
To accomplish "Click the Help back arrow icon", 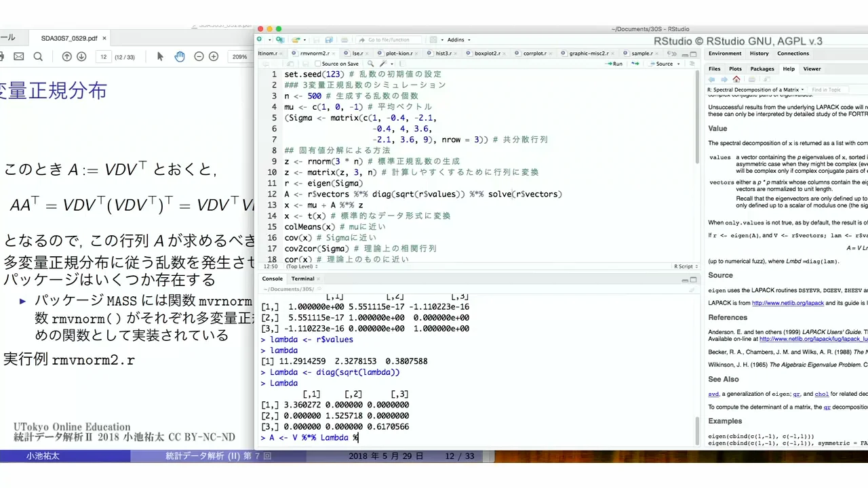I will [x=711, y=79].
